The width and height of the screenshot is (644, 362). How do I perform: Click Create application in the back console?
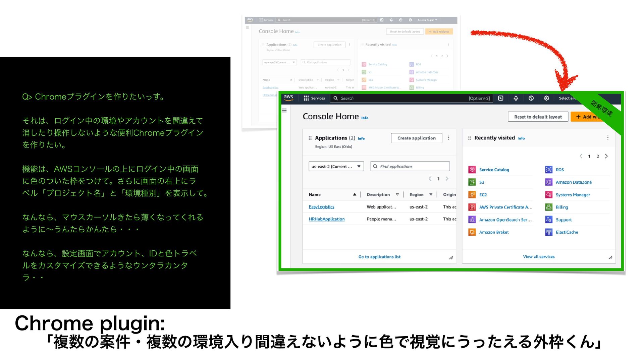[x=329, y=45]
